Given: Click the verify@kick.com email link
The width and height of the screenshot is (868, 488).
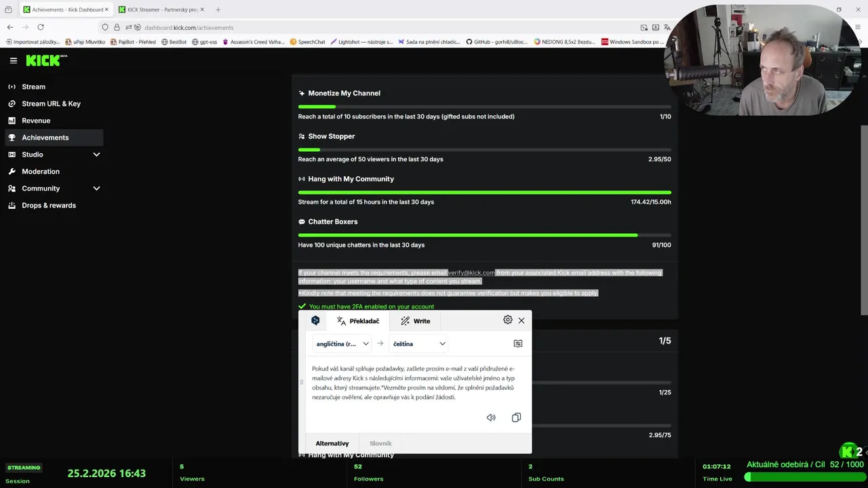Looking at the screenshot, I should (x=471, y=272).
